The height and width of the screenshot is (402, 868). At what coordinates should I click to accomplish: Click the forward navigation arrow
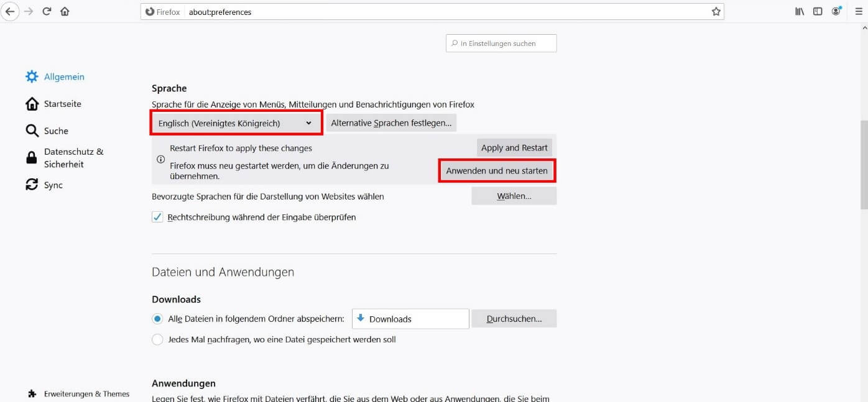[29, 11]
